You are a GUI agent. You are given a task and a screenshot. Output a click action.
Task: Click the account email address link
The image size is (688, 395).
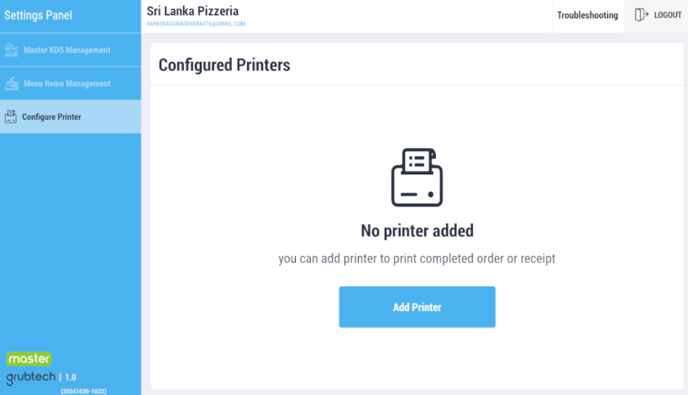196,24
